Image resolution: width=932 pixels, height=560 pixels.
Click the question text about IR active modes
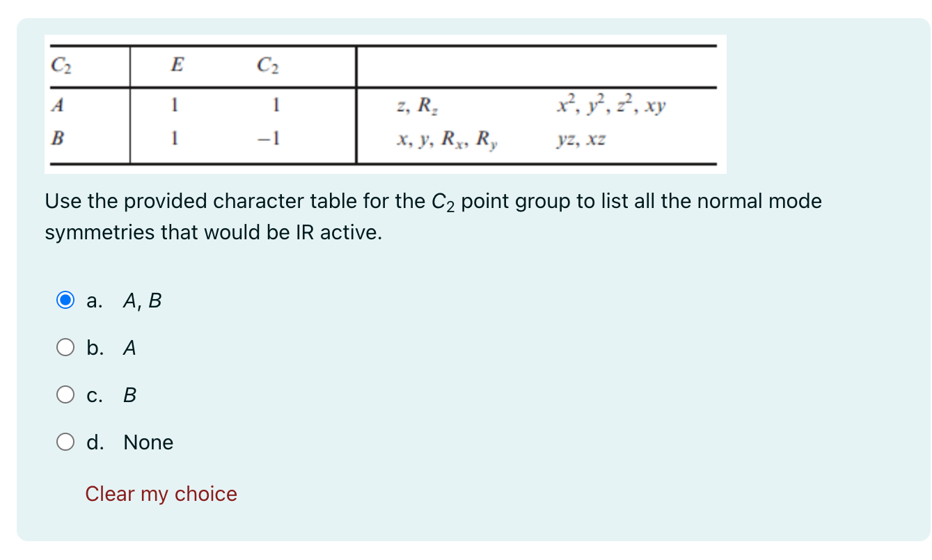click(x=432, y=216)
